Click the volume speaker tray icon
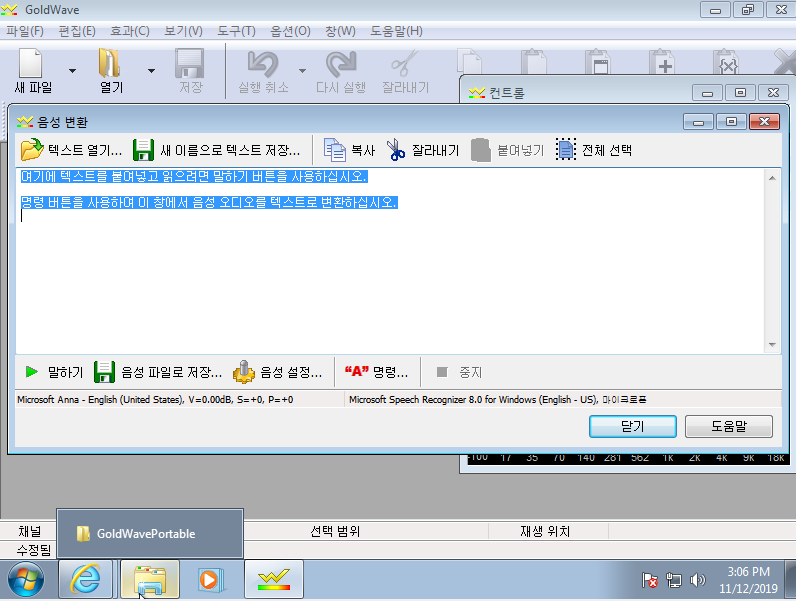The width and height of the screenshot is (796, 601). coord(698,580)
